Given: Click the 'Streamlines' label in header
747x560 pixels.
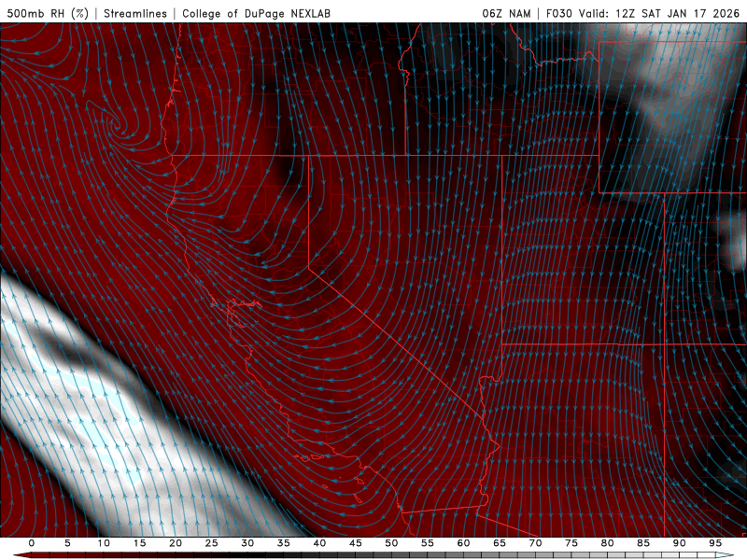Looking at the screenshot, I should [135, 13].
